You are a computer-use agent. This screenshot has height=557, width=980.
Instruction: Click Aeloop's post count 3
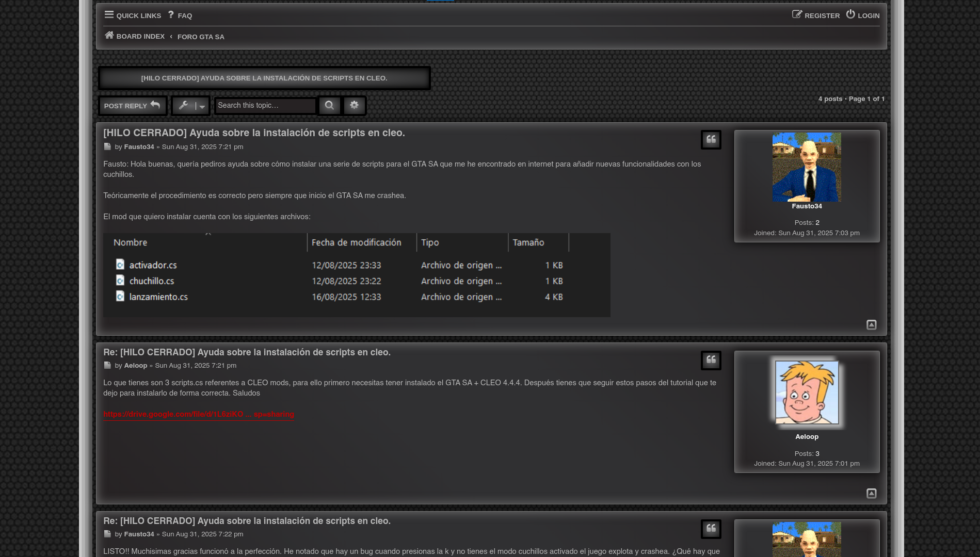(x=817, y=453)
